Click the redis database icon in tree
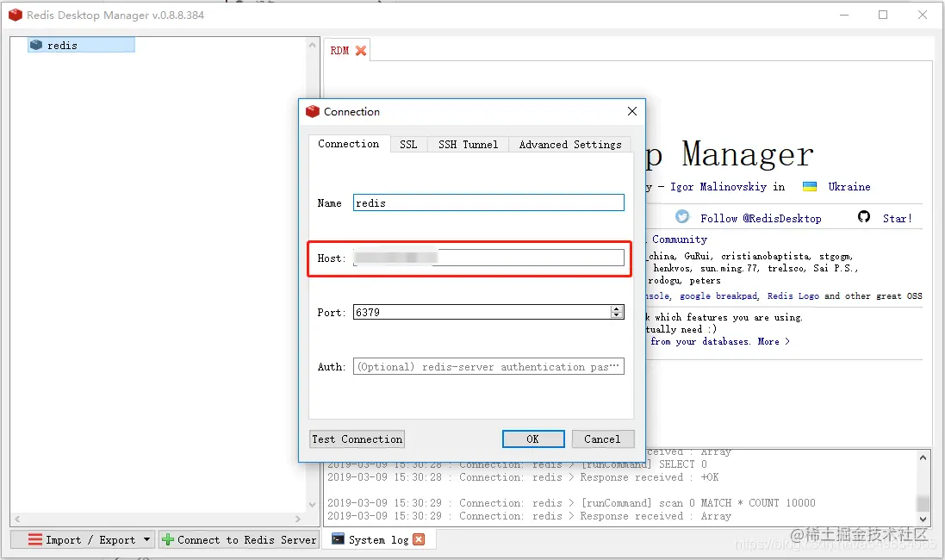 (36, 45)
